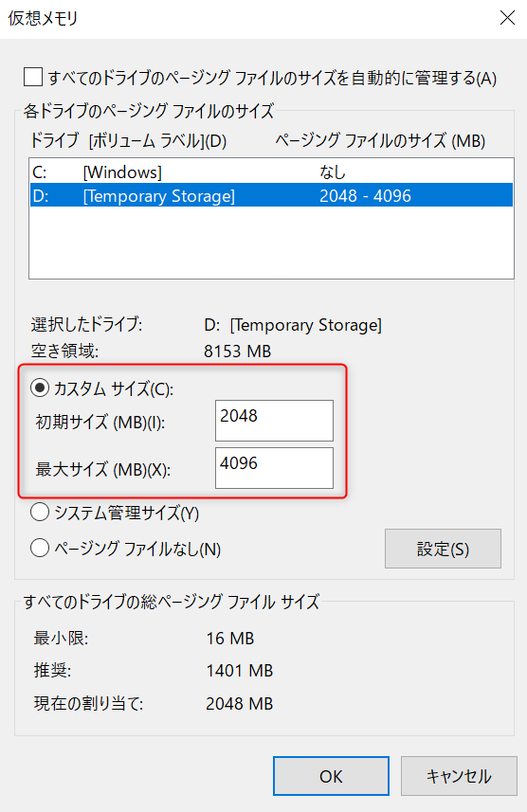The image size is (527, 812).
Task: Click the ページング ファイルのサイズ (MB) column label
Action: pyautogui.click(x=380, y=140)
